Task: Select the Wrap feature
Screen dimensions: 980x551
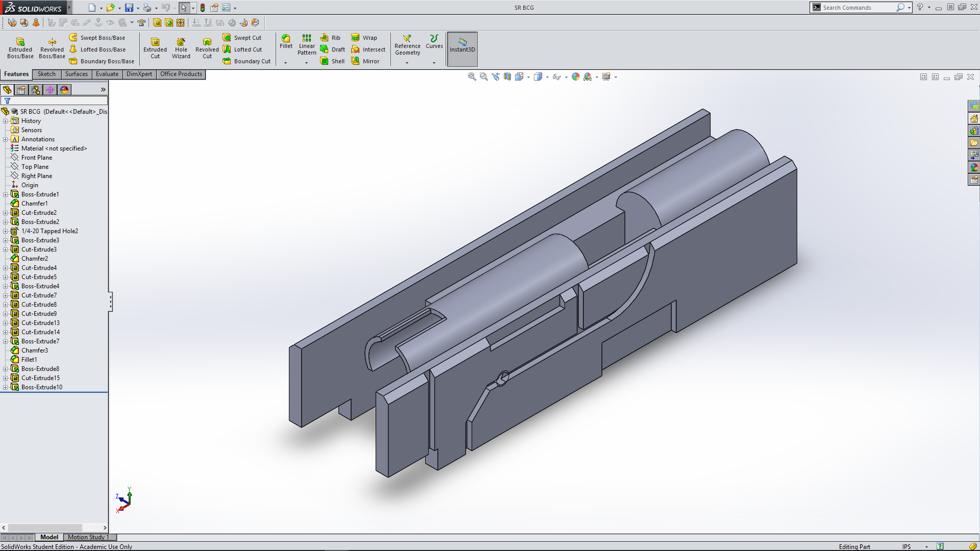Action: coord(364,38)
